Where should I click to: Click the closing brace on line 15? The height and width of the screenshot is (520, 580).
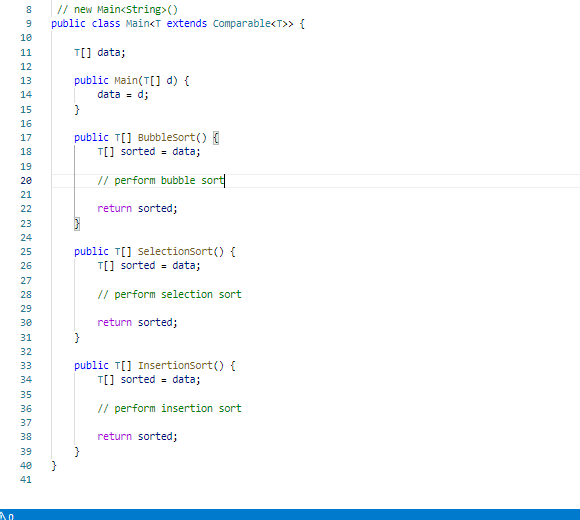[x=77, y=109]
